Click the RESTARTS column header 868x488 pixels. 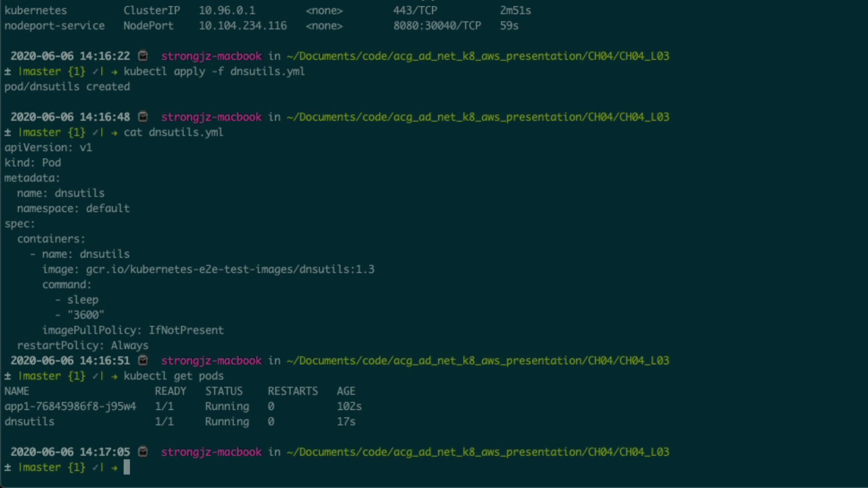(292, 391)
